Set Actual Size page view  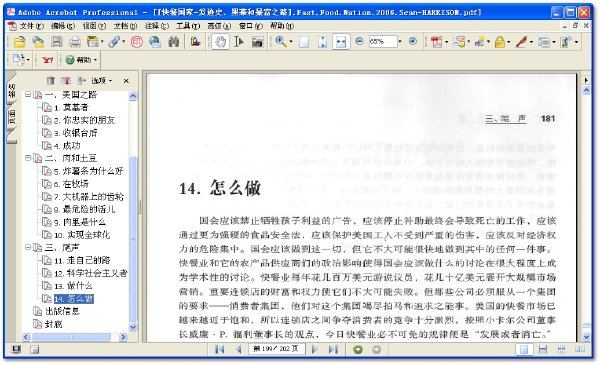click(304, 42)
